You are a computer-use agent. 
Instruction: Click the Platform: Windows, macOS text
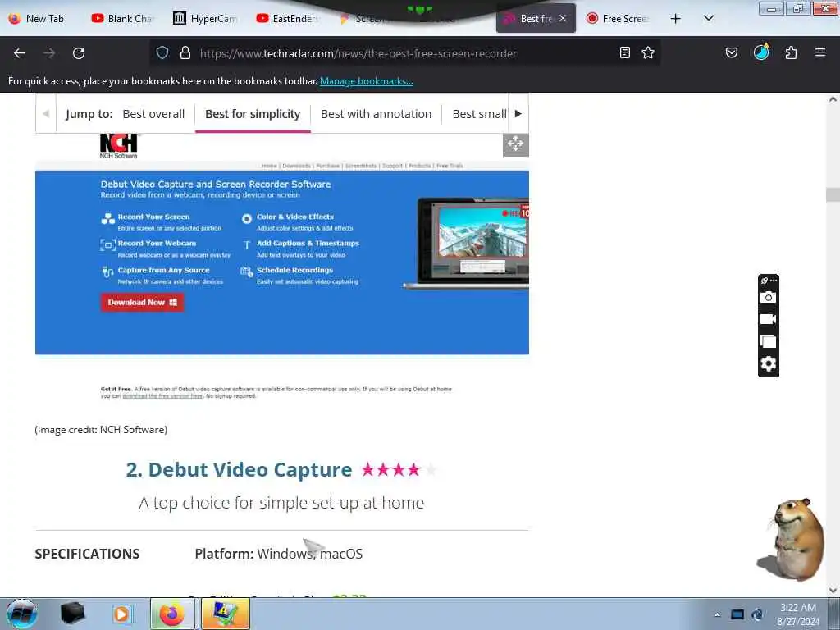point(279,554)
